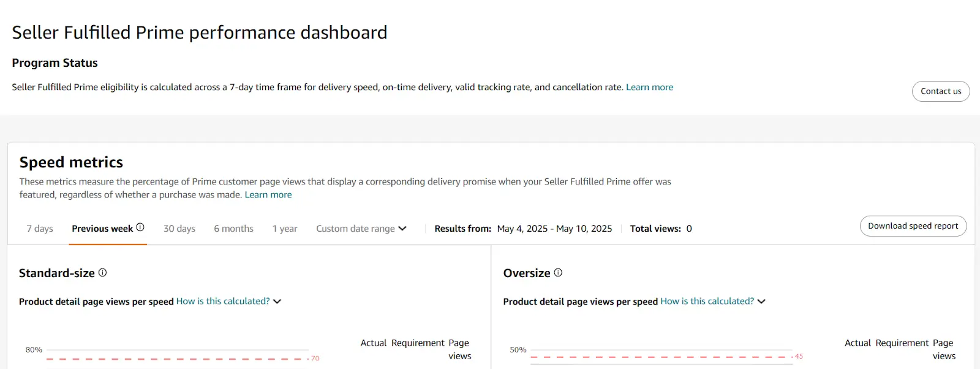Open Learn more link under Program Status

pyautogui.click(x=649, y=87)
